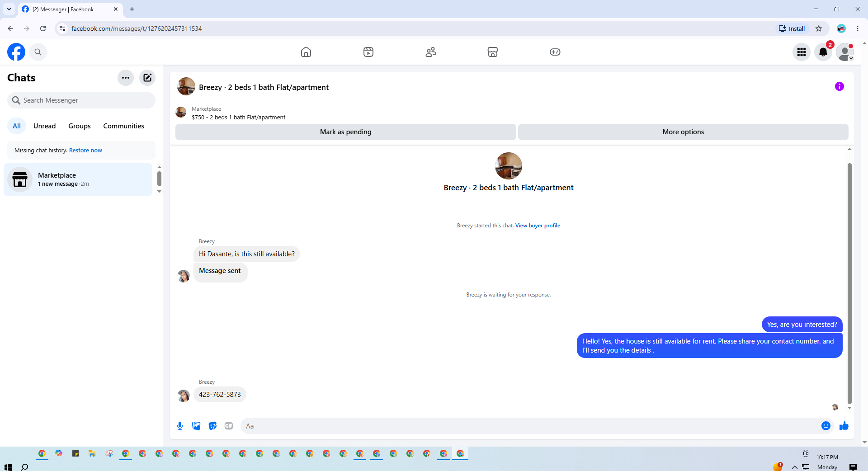Open Windows notification center
The width and height of the screenshot is (868, 471).
[x=853, y=467]
